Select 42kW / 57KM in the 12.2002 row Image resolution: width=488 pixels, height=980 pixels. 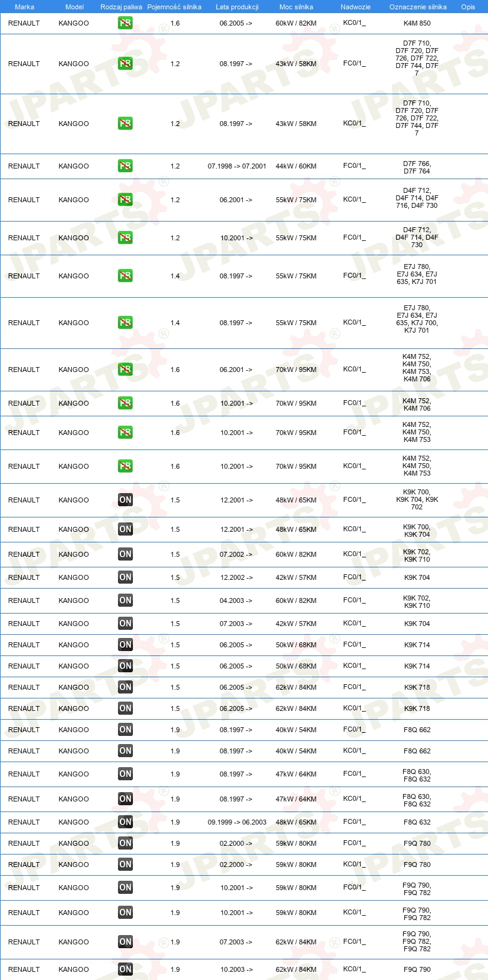(296, 577)
